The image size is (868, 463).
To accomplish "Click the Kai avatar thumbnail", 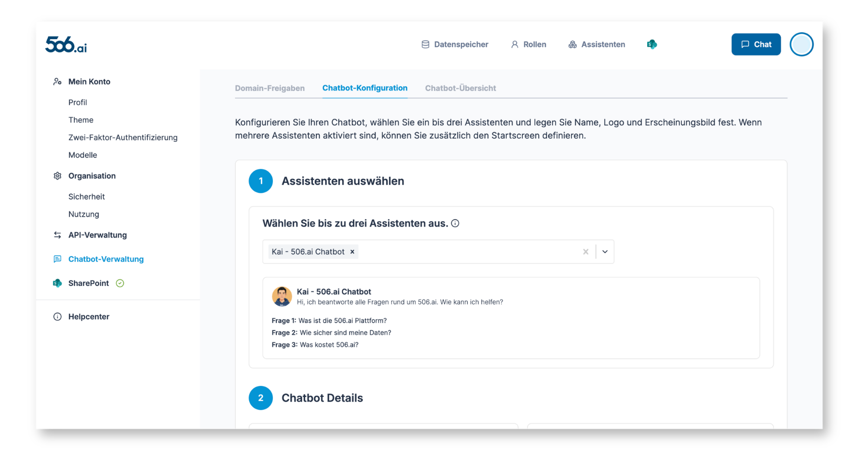I will click(282, 296).
